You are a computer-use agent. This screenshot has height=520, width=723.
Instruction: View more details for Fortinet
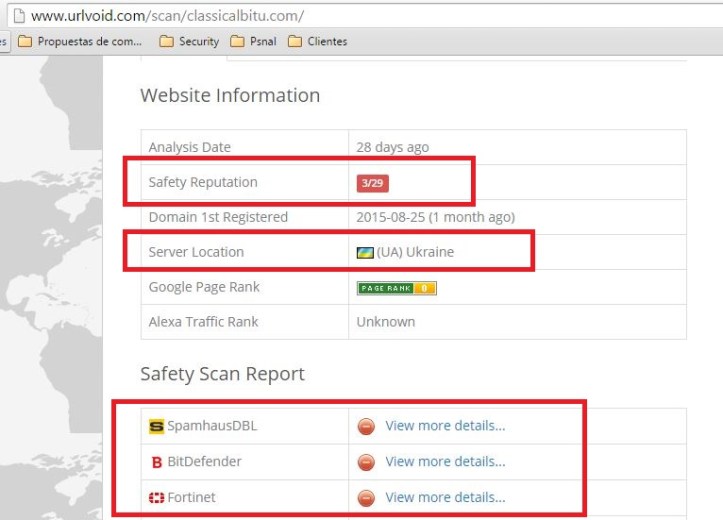445,497
